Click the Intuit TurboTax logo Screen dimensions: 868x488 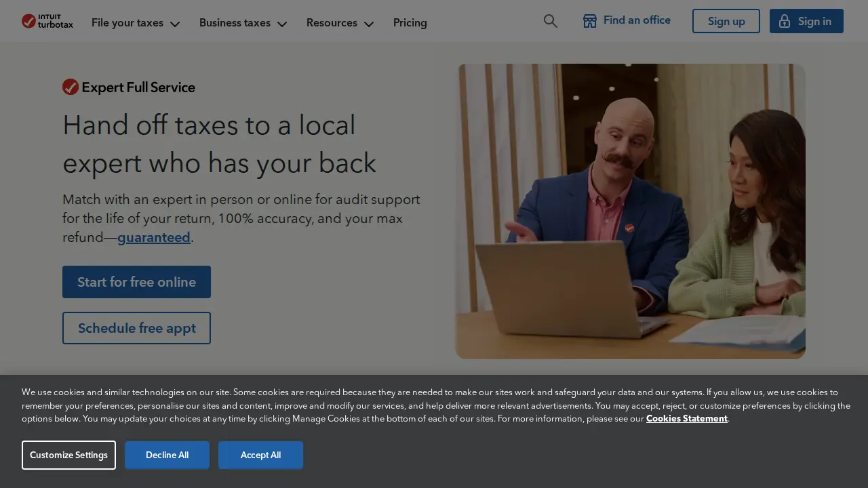tap(47, 21)
